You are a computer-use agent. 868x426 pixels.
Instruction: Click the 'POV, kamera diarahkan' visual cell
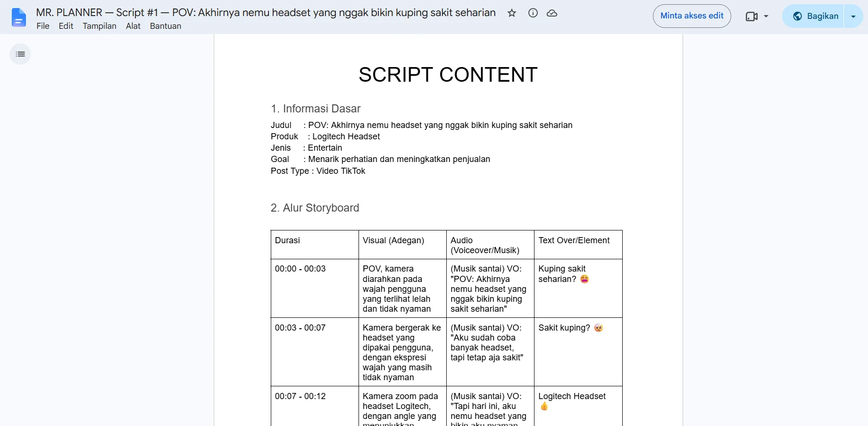[x=402, y=288]
